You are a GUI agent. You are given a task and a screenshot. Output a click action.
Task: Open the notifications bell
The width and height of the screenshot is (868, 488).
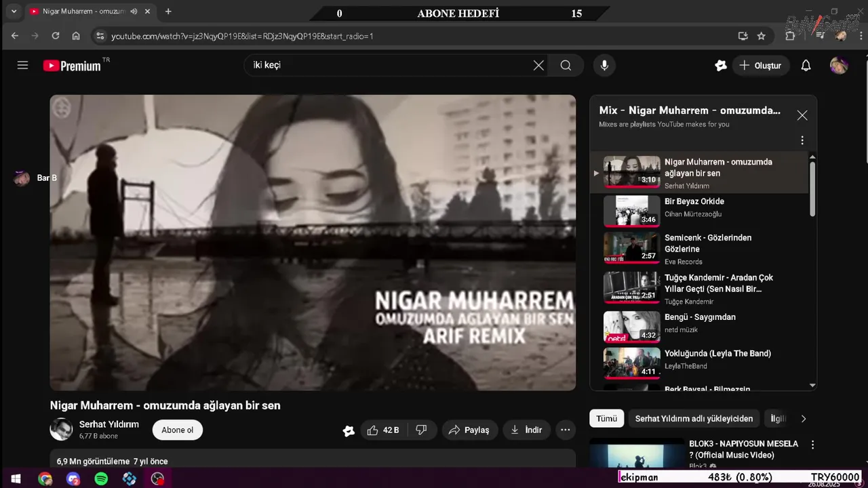pyautogui.click(x=806, y=66)
